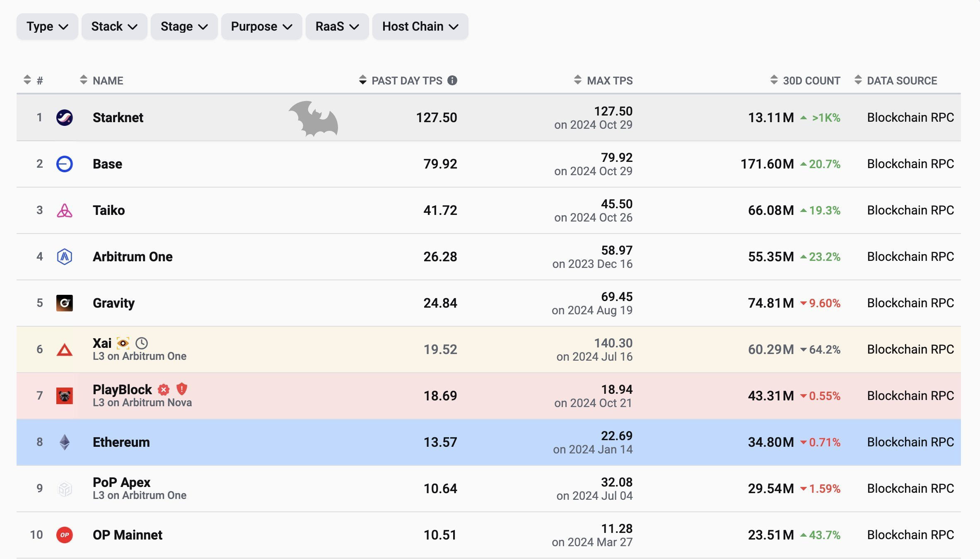
Task: Click the eye watch icon beside Xai
Action: coord(123,343)
